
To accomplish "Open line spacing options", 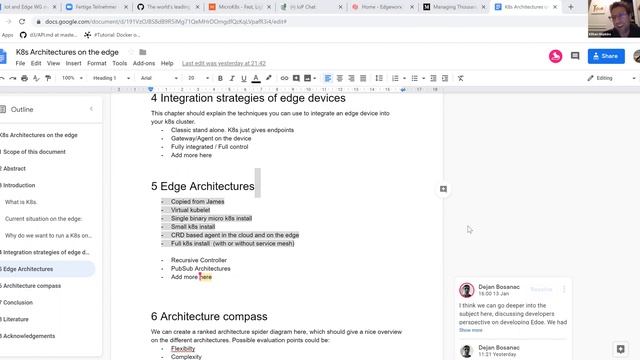I will pos(379,78).
